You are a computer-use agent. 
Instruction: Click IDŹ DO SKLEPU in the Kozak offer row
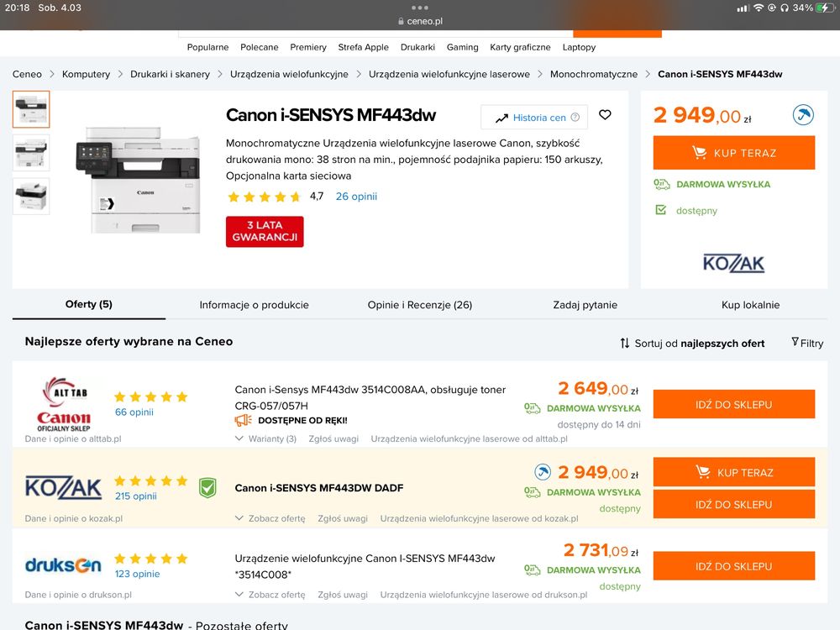(734, 504)
